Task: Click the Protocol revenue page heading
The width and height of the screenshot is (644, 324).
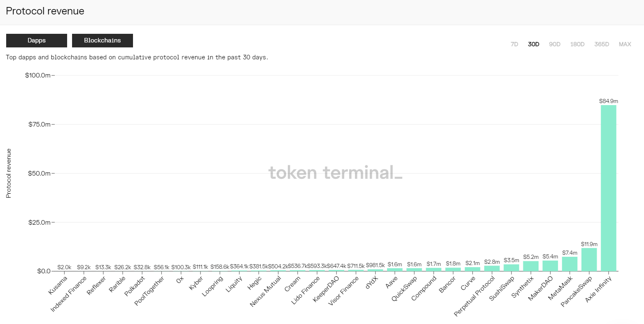Action: click(45, 11)
